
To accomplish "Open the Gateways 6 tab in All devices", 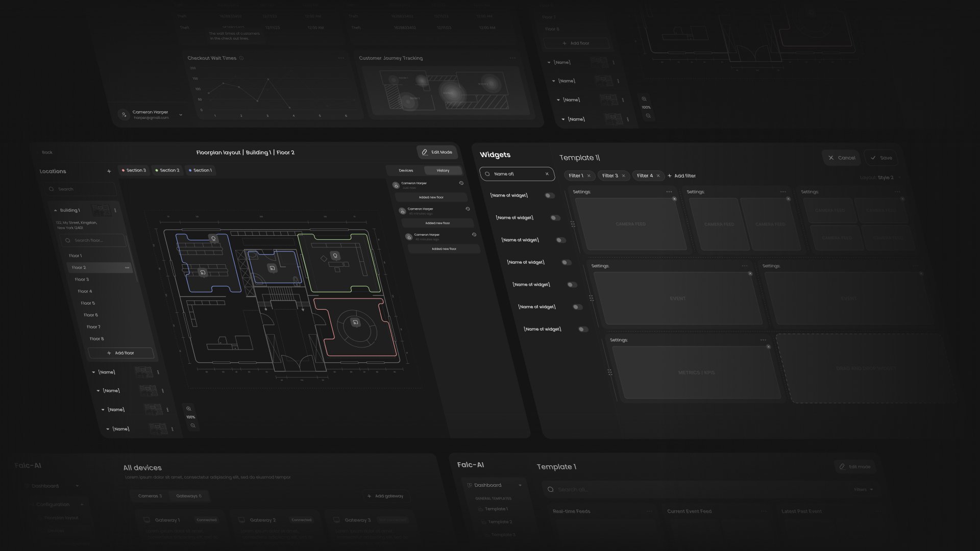I will (x=188, y=496).
